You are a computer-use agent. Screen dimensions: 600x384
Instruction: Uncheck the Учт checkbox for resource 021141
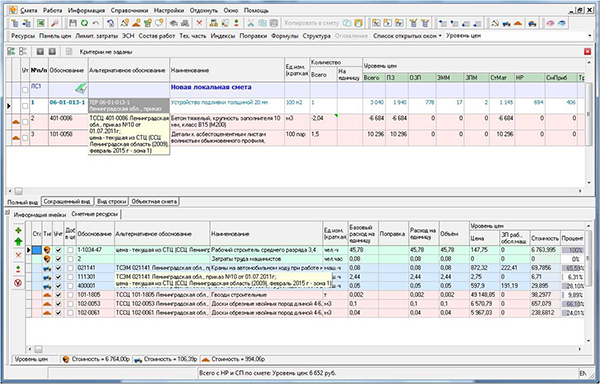point(58,268)
